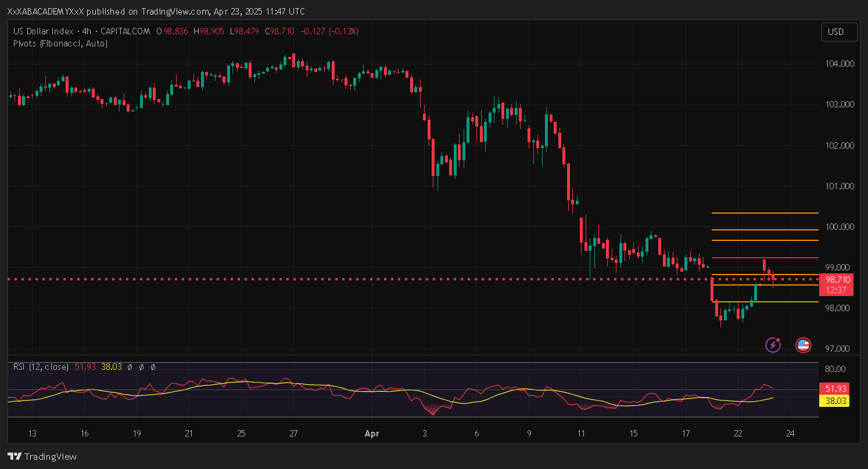Click the red 51.93 RSI axis label

pos(833,388)
